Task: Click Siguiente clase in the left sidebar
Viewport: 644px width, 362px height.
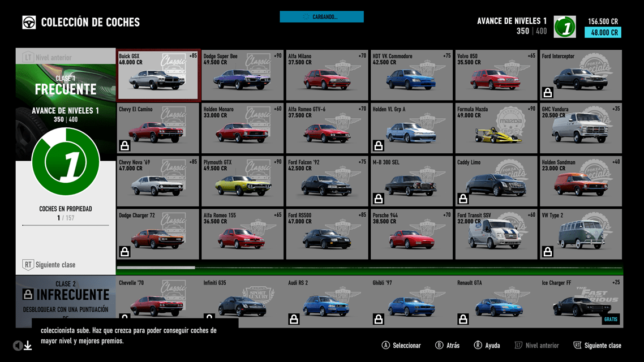Action: click(55, 265)
